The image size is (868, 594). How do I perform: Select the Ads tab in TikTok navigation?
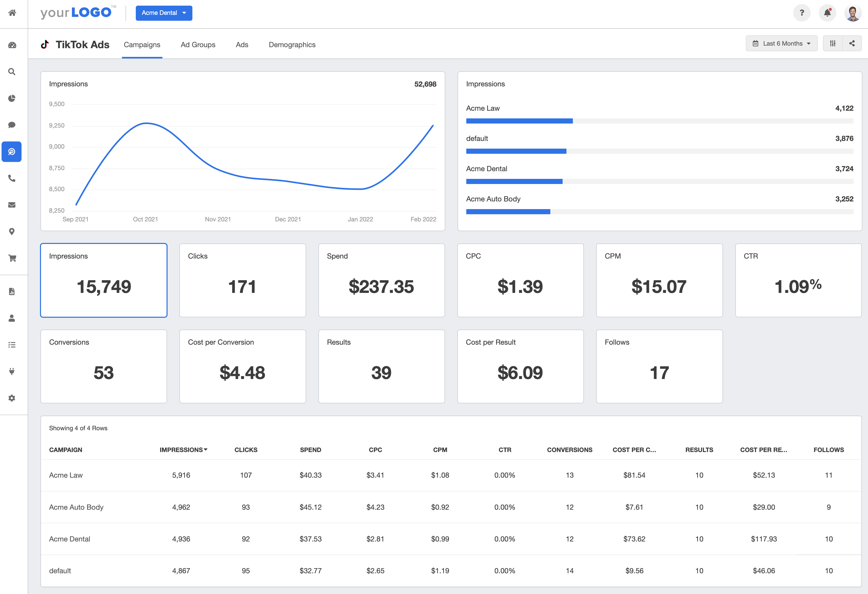[x=242, y=44]
